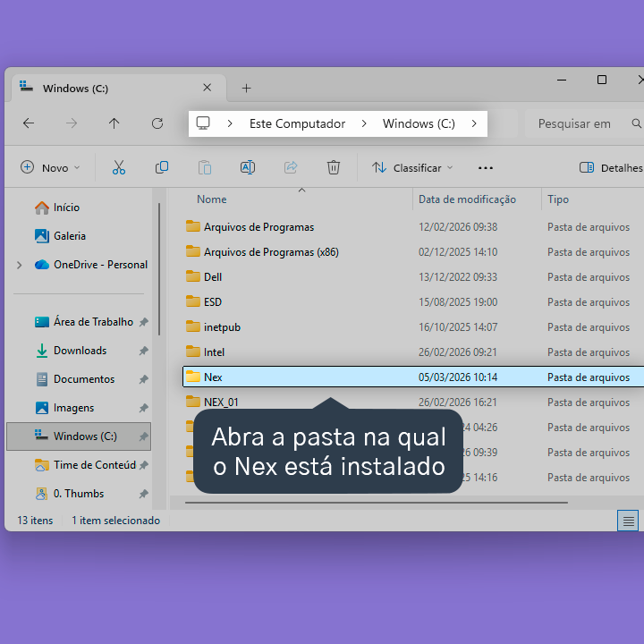Toggle the Detalhes pane
The height and width of the screenshot is (644, 644).
pos(610,168)
